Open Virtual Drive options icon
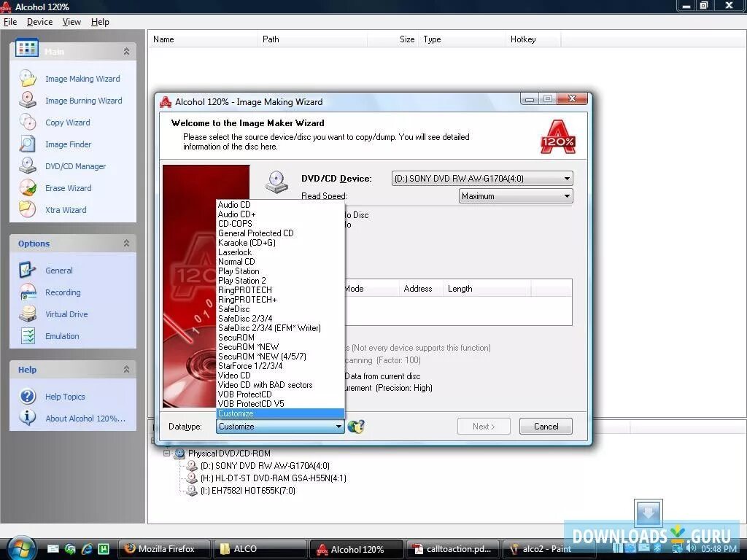This screenshot has width=747, height=560. (28, 314)
